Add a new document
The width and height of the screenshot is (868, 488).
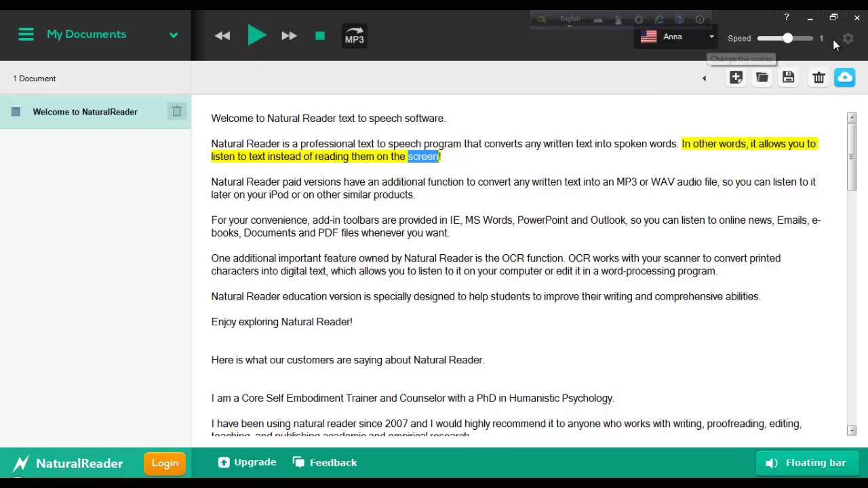736,77
